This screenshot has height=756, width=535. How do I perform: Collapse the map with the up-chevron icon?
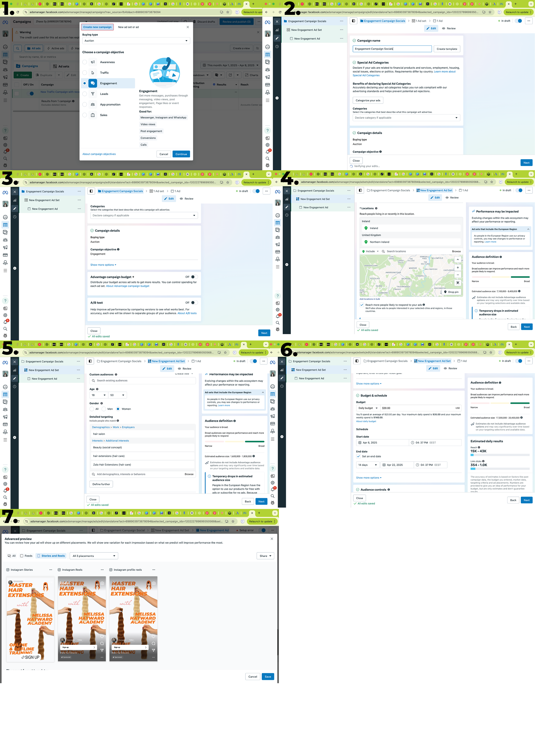[458, 260]
